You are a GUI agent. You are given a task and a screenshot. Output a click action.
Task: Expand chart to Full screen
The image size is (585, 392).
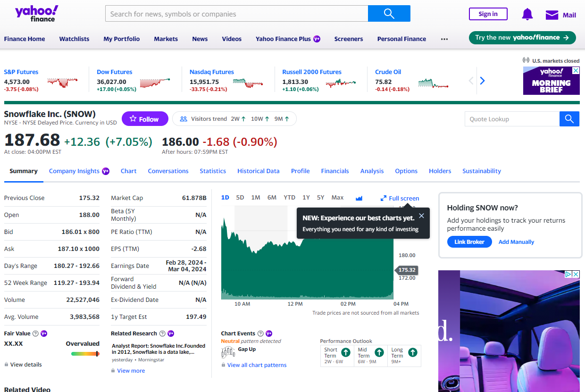coord(400,198)
